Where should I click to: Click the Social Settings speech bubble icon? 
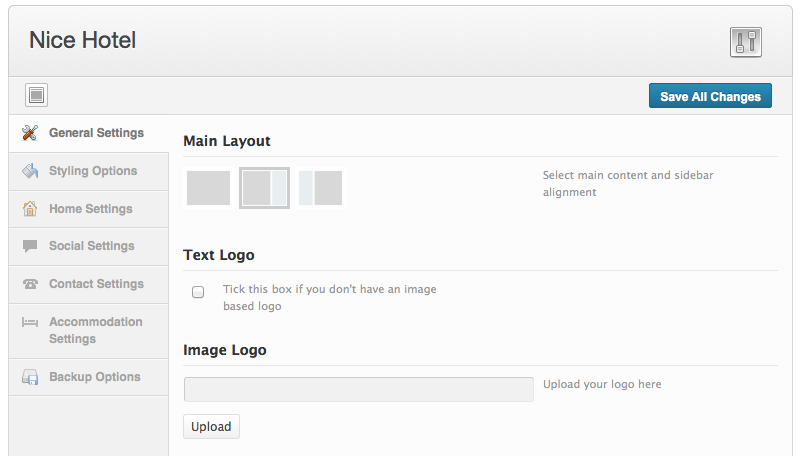click(x=30, y=246)
